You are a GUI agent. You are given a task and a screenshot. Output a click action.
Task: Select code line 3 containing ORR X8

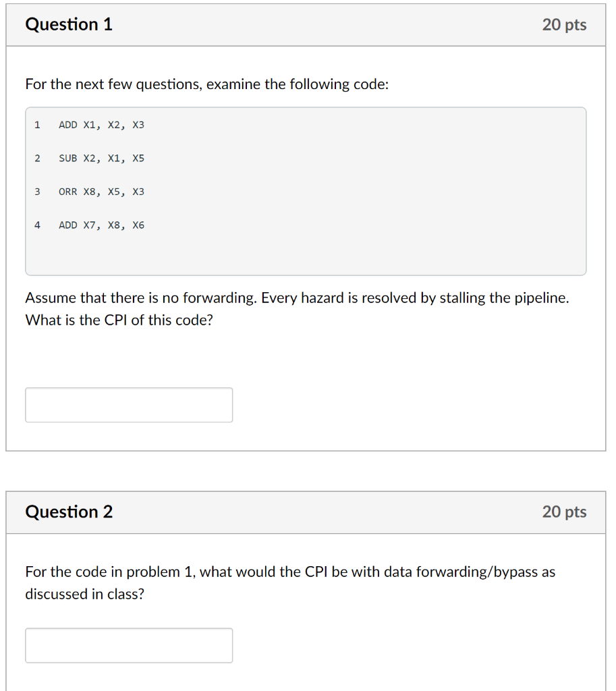101,192
